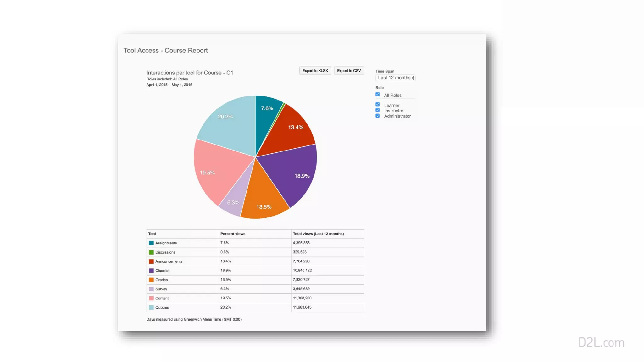Viewport: 644px width, 362px height.
Task: Click the Classlist purple legend swatch
Action: coord(151,271)
